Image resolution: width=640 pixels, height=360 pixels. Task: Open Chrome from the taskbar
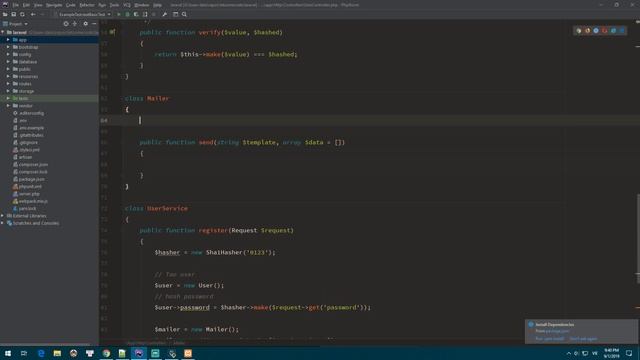[x=106, y=353]
